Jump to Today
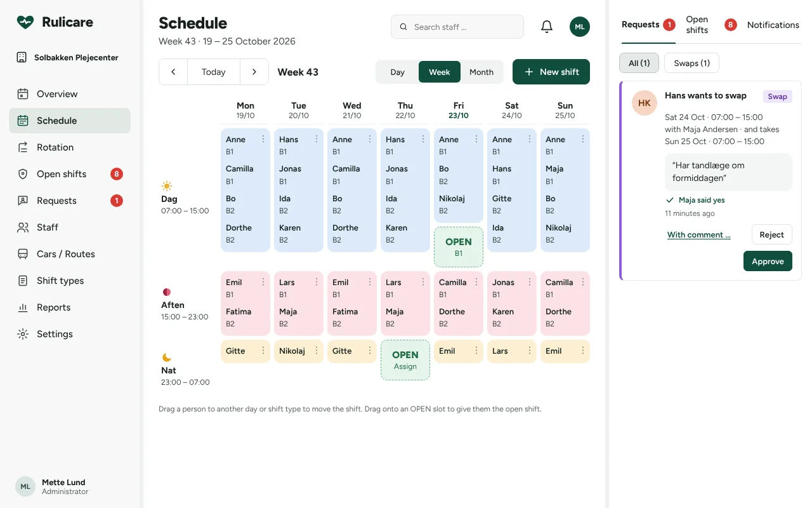This screenshot has height=508, width=812. coord(214,72)
